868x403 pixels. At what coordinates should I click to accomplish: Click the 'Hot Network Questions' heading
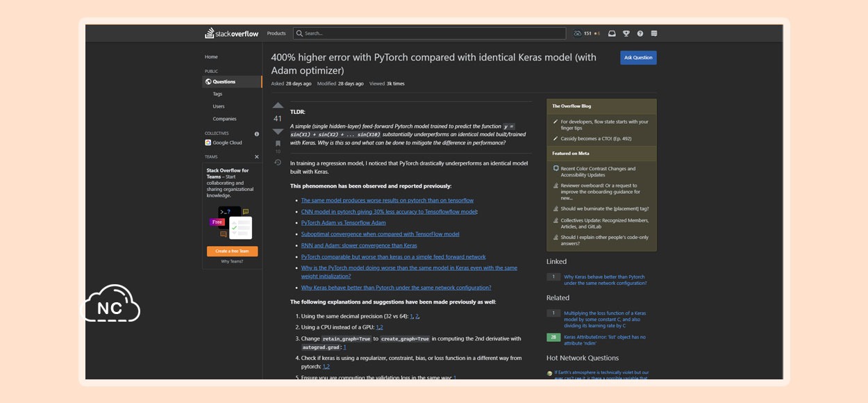click(x=583, y=358)
